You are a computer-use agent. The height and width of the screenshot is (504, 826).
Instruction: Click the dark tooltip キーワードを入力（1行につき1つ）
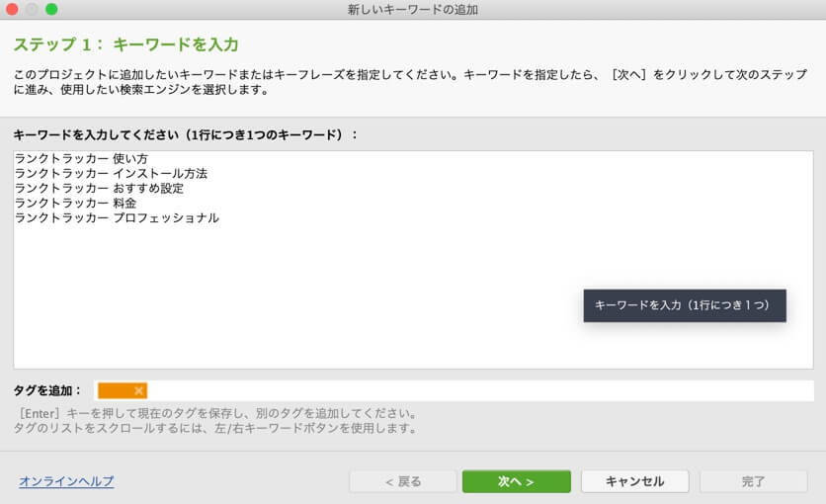(685, 305)
